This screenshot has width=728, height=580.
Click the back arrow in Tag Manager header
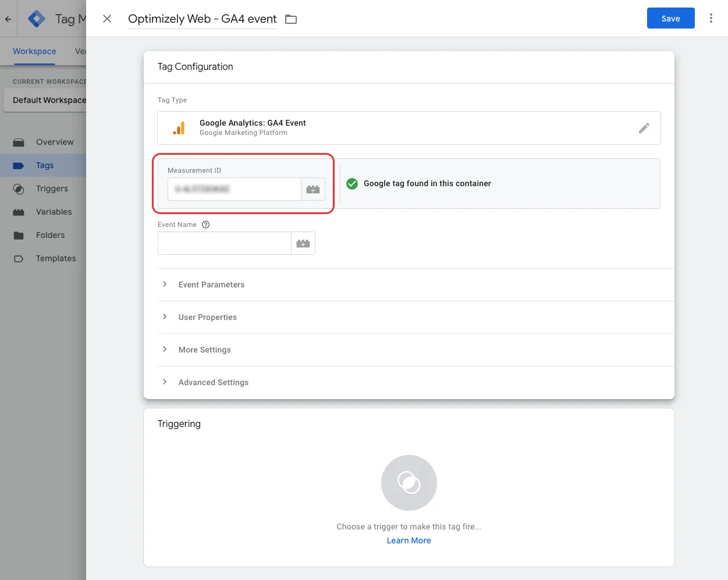click(x=8, y=19)
